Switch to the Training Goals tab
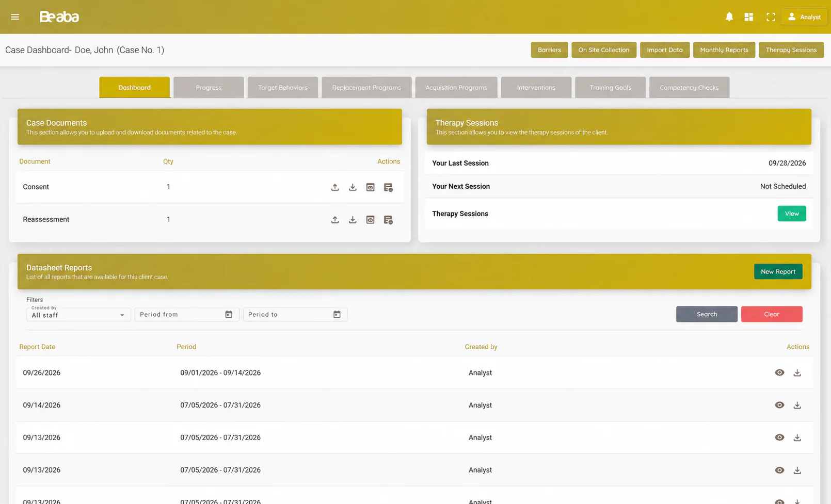This screenshot has height=504, width=831. 611,88
